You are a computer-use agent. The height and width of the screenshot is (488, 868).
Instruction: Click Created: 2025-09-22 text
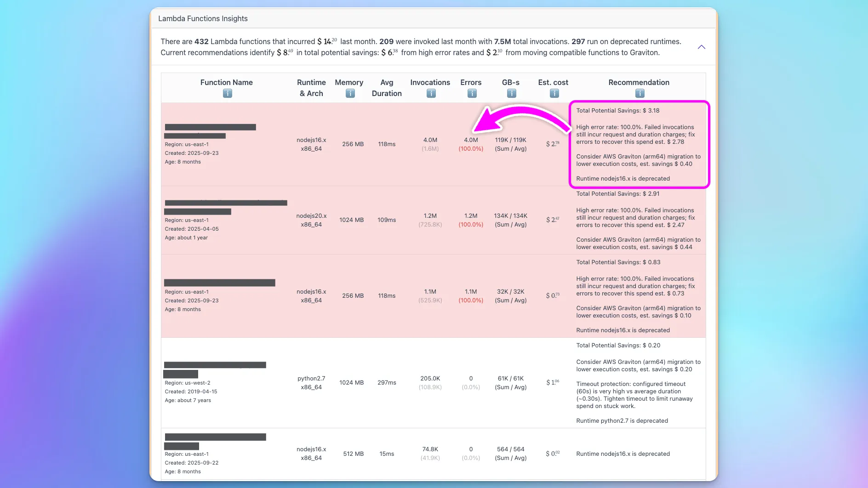[x=192, y=463]
